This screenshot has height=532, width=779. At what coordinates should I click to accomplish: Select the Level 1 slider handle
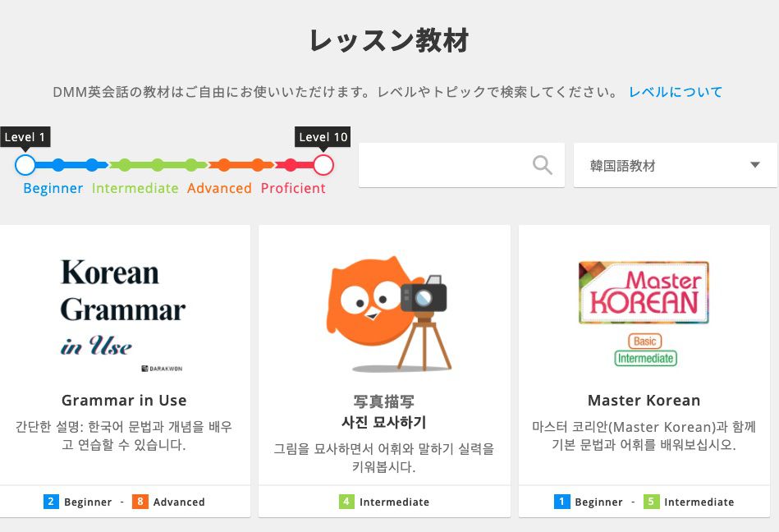(25, 165)
